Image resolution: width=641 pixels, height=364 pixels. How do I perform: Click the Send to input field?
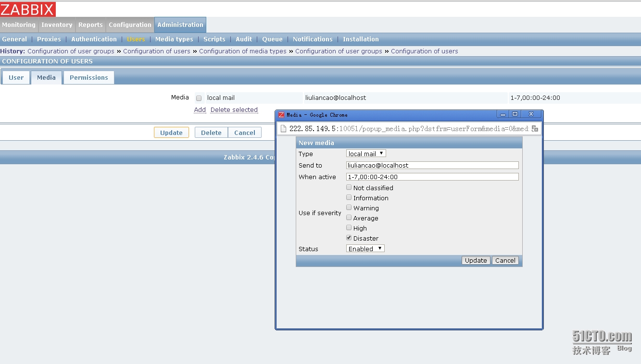(x=432, y=165)
